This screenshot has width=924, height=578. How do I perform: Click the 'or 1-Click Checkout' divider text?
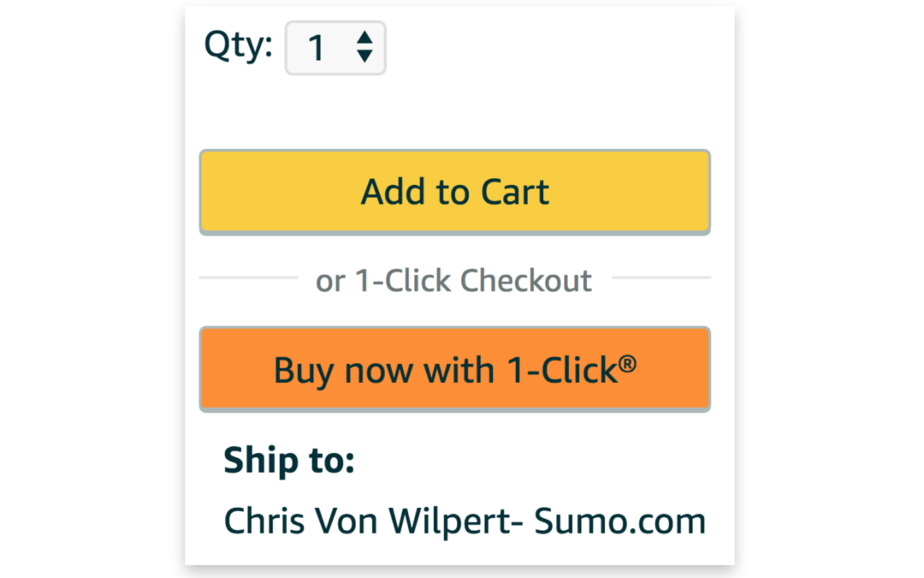coord(453,281)
